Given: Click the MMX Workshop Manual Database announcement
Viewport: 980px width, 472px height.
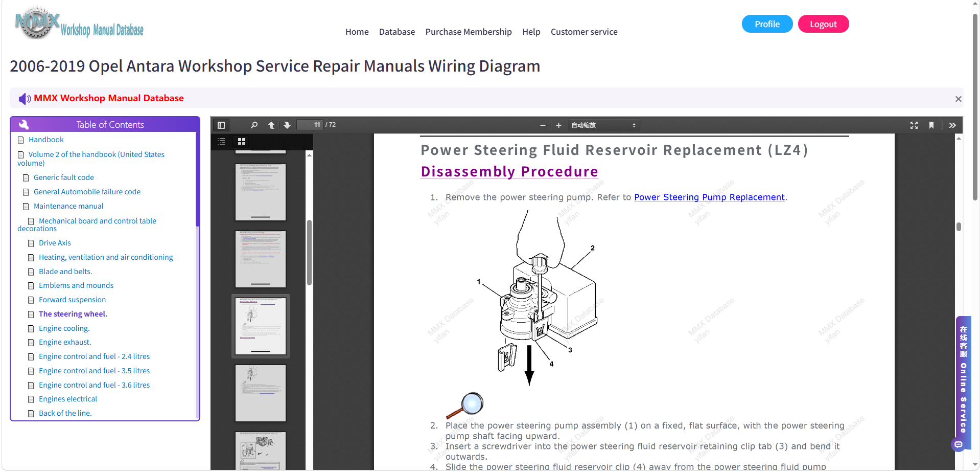Looking at the screenshot, I should tap(109, 98).
